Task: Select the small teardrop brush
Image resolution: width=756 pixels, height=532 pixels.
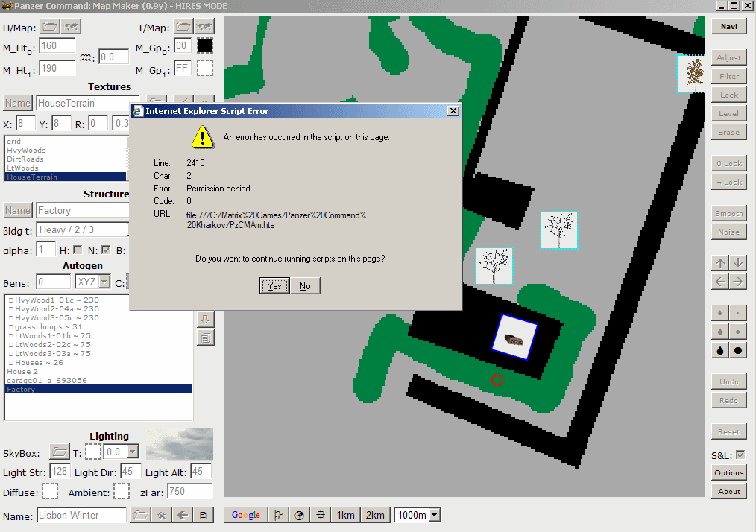Action: 720,313
